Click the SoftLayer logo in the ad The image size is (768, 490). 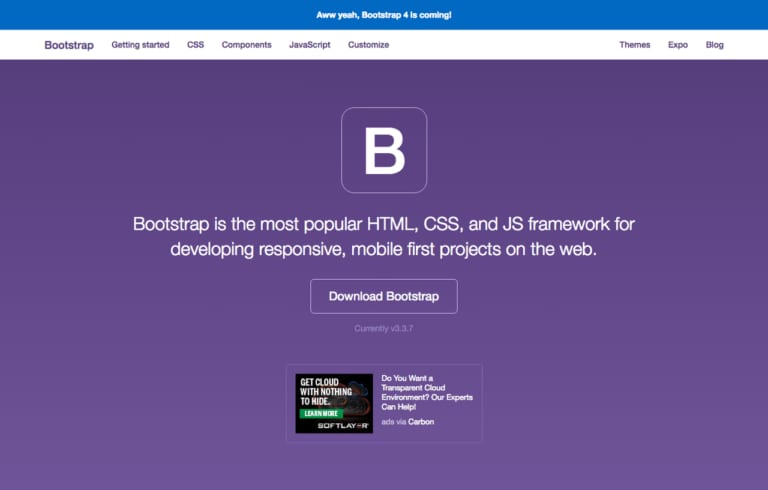[x=343, y=425]
